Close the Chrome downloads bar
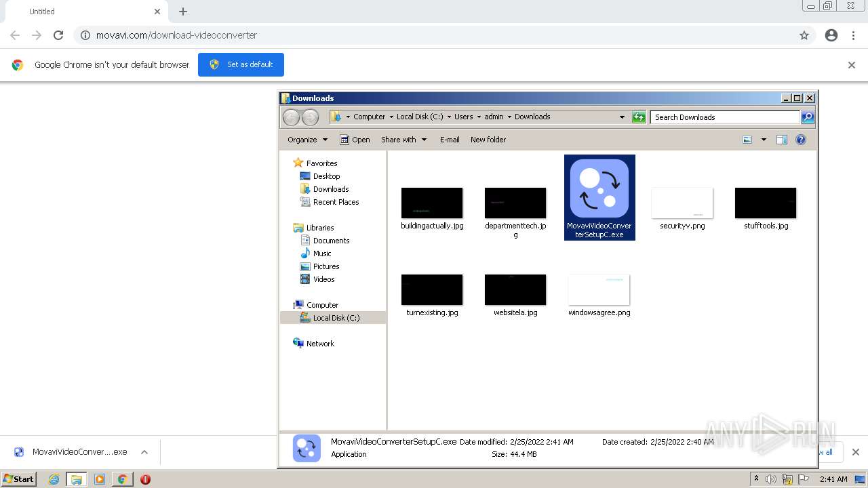The image size is (868, 488). pyautogui.click(x=855, y=452)
